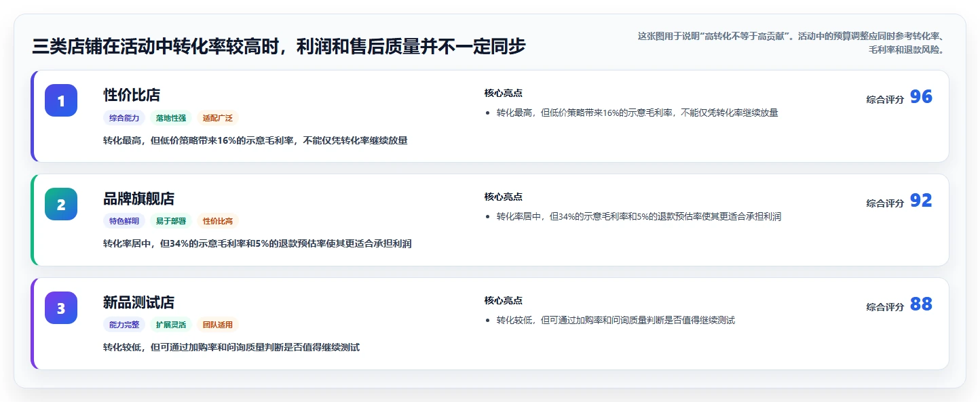This screenshot has height=402, width=980.
Task: Click the bold 品牌旗舰店 summary about 34% 毛利率
Action: (257, 243)
